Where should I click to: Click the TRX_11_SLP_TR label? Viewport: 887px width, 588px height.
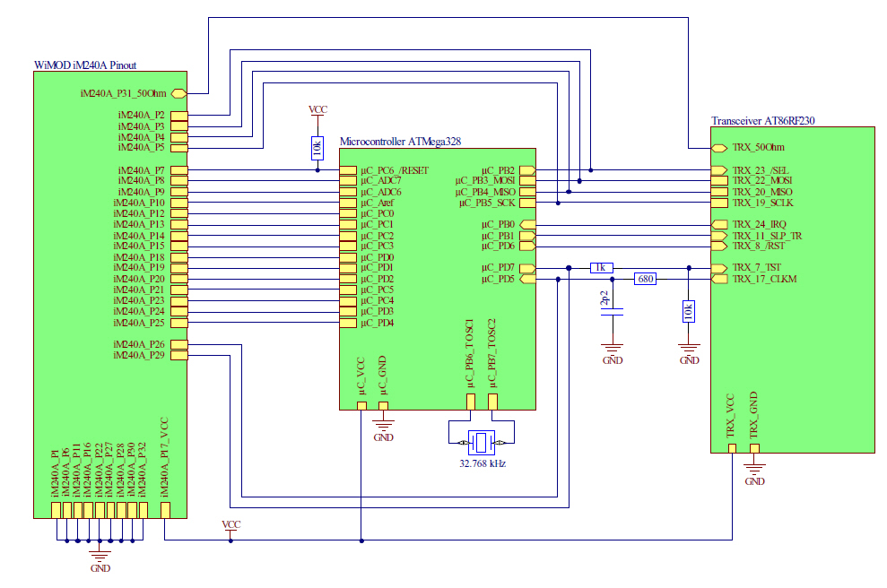click(767, 236)
